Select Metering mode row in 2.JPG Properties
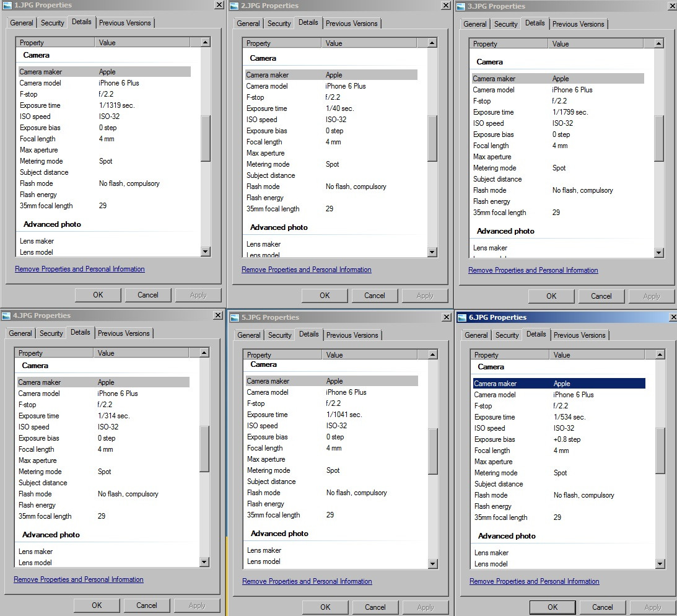The width and height of the screenshot is (677, 616). [x=331, y=164]
